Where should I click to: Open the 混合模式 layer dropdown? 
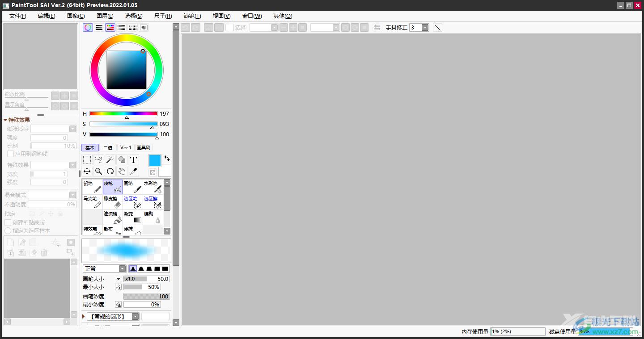[72, 195]
